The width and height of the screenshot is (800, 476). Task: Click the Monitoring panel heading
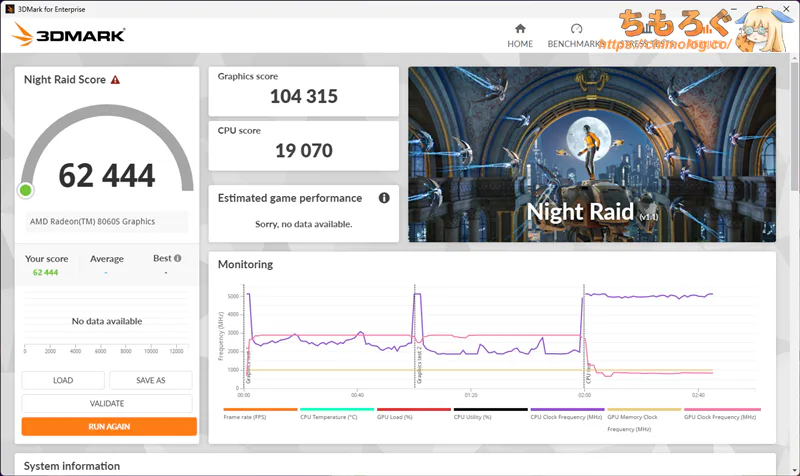pos(245,265)
